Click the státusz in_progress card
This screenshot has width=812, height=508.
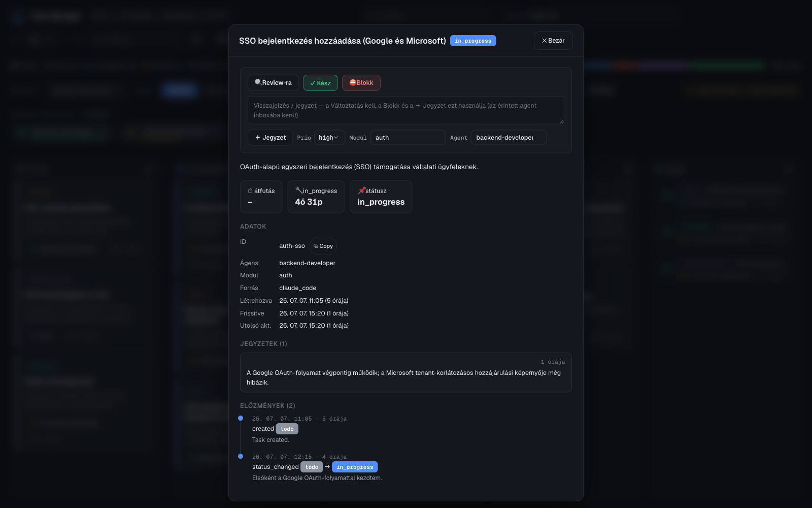tap(381, 197)
